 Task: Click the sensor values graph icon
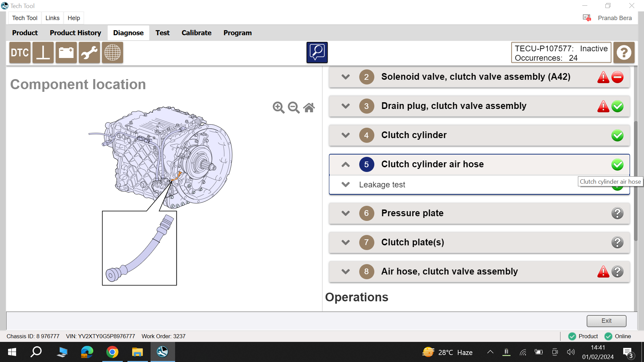click(x=43, y=53)
